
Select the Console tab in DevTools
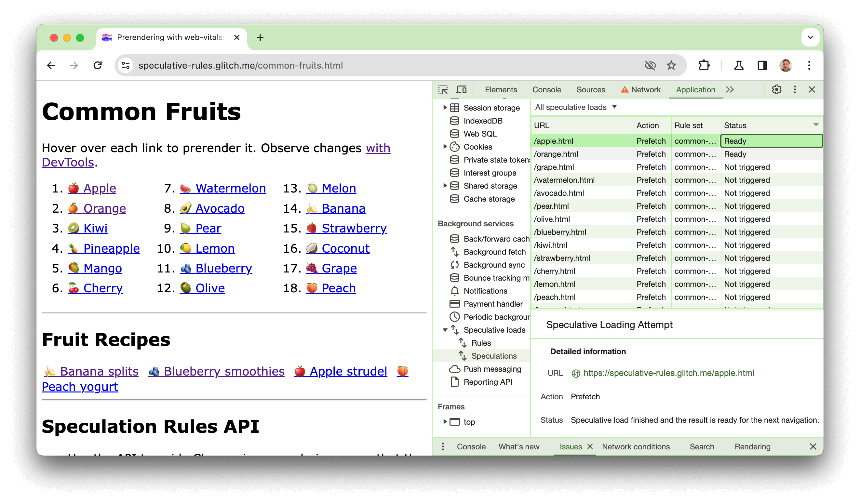tap(546, 89)
